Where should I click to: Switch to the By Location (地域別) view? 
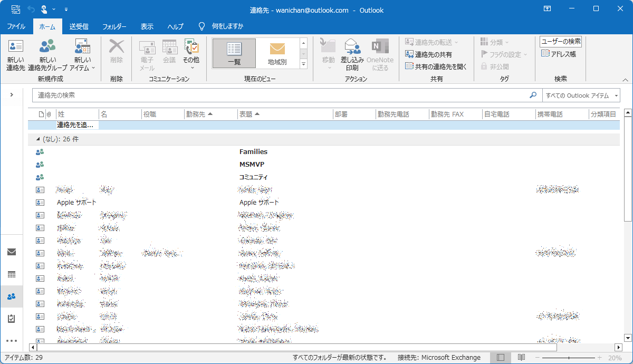click(x=277, y=53)
